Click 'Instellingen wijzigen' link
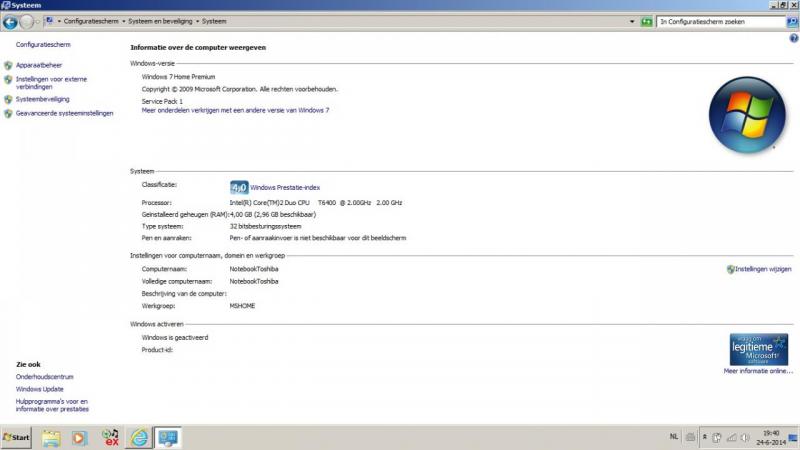 pos(763,269)
